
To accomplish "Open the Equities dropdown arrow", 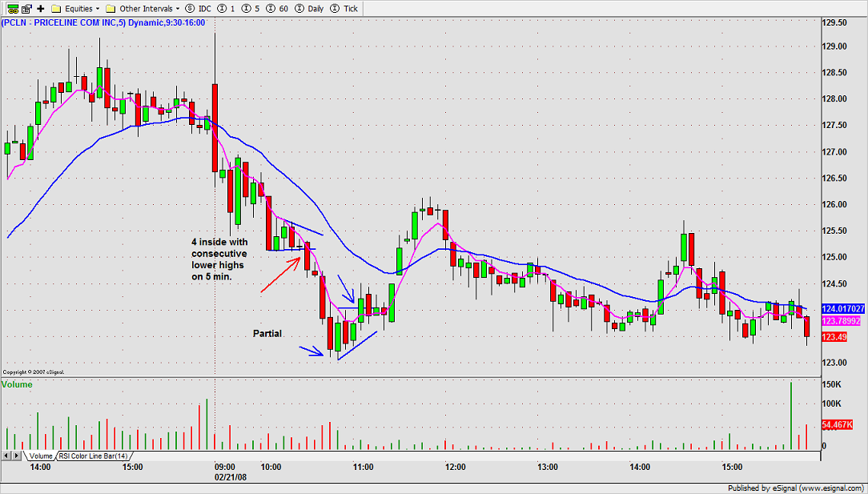I will 98,9.
